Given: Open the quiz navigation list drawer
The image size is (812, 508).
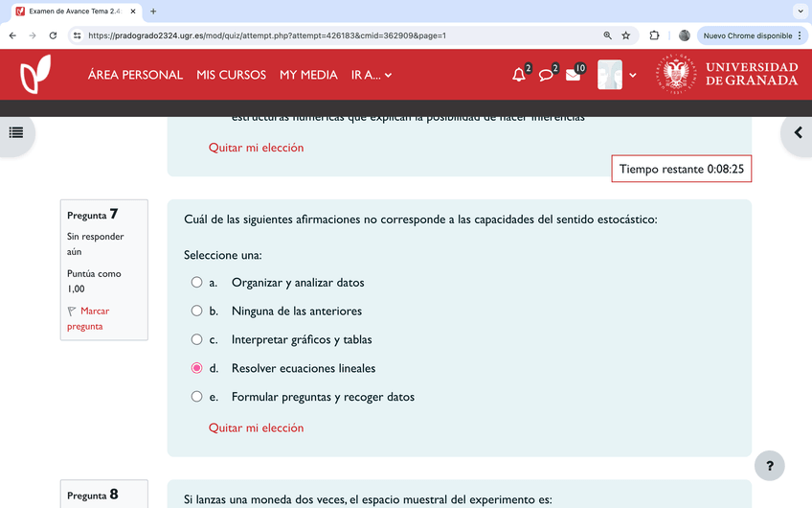Looking at the screenshot, I should [16, 132].
